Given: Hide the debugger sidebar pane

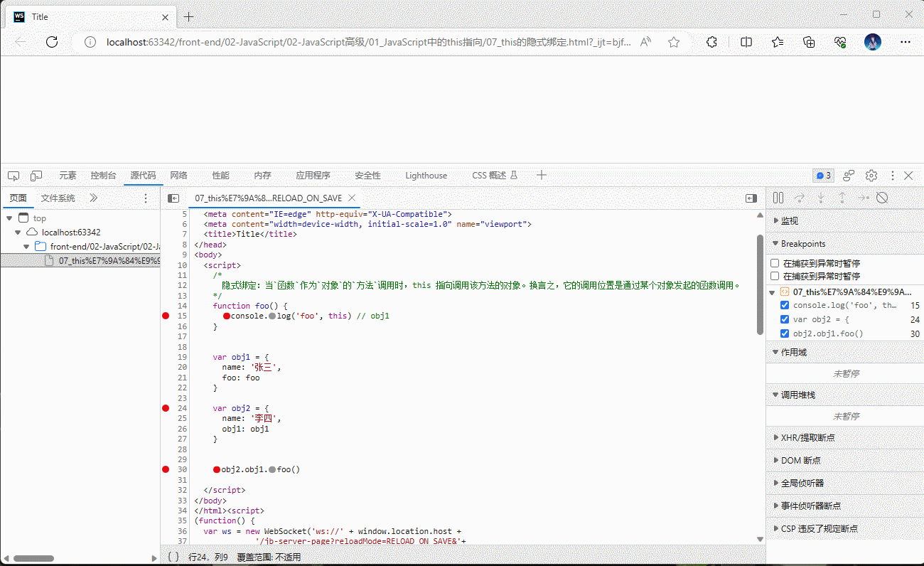Looking at the screenshot, I should [751, 198].
